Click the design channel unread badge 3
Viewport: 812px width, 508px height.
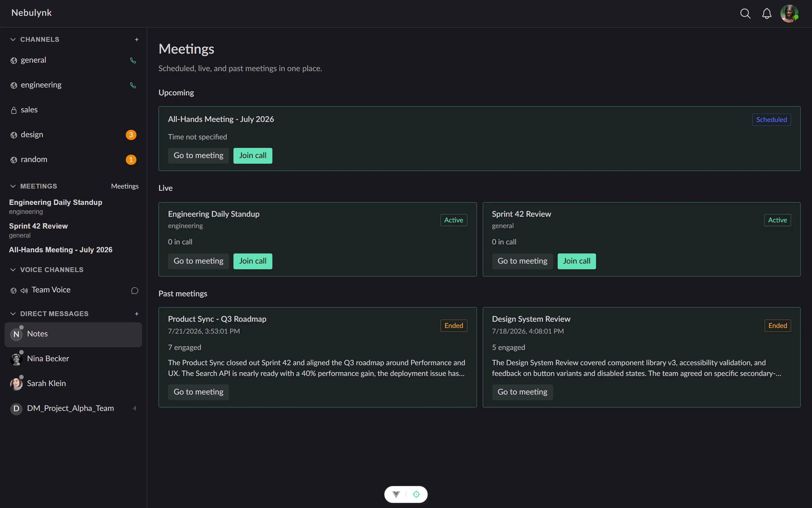coord(131,135)
